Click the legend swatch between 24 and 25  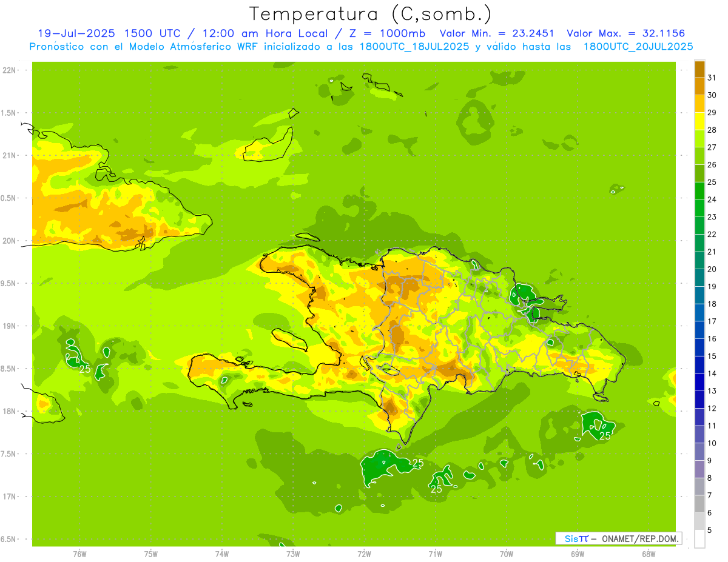point(699,191)
